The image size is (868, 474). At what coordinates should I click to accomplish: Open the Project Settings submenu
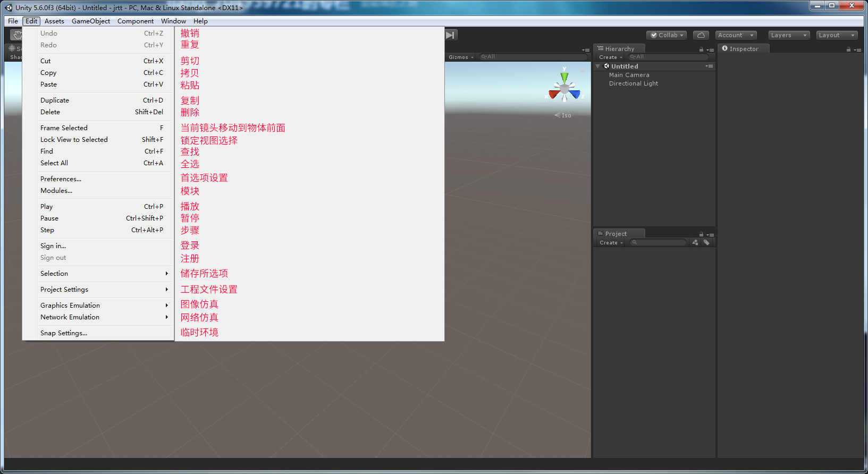click(64, 290)
